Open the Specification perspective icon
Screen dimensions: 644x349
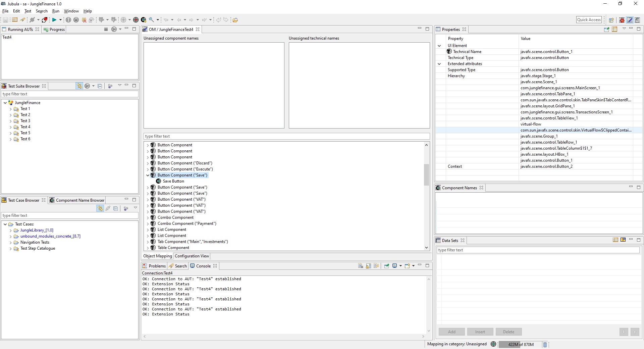coord(630,20)
